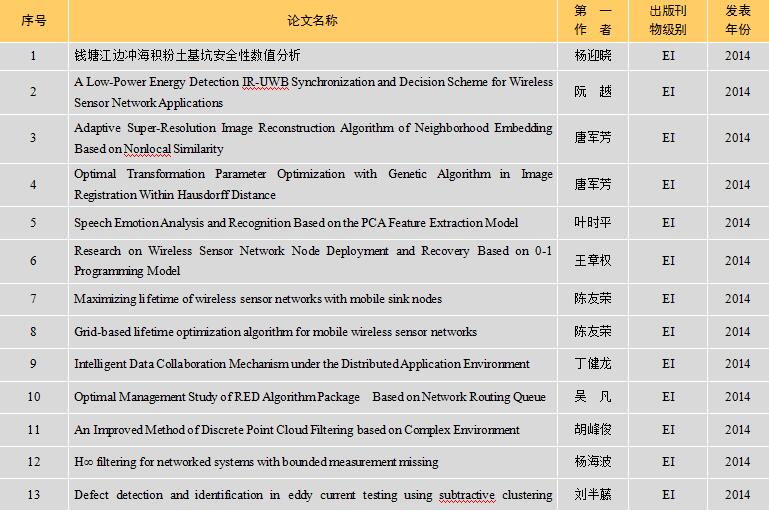The width and height of the screenshot is (769, 511).
Task: Click the Grid-based lifetime optimization algorithm title
Action: pos(275,332)
